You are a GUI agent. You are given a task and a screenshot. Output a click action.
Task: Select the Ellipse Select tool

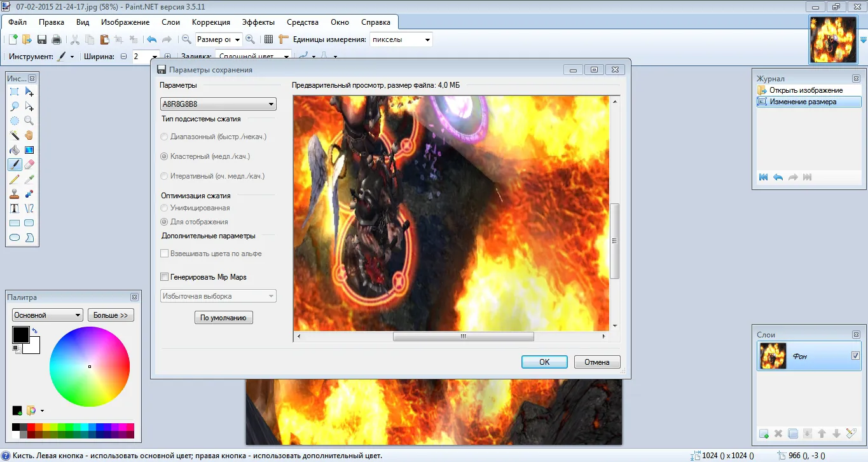point(14,121)
